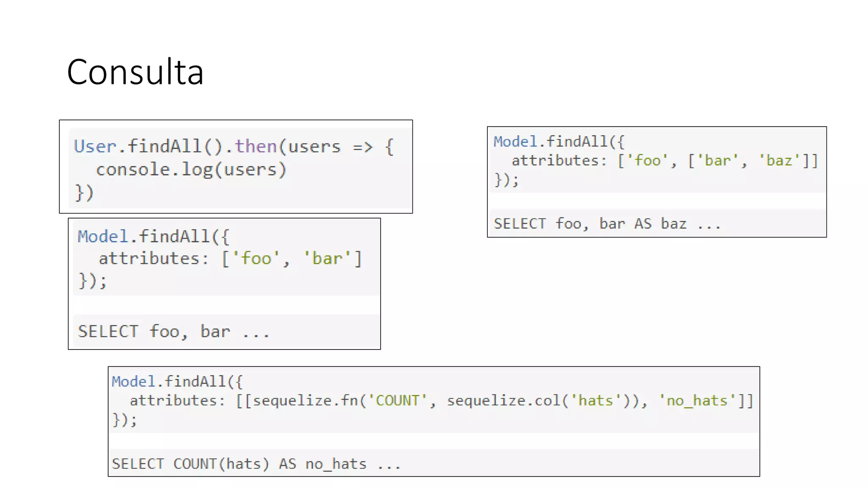
Task: Click the Model keyword in bottom snippet
Action: [134, 382]
